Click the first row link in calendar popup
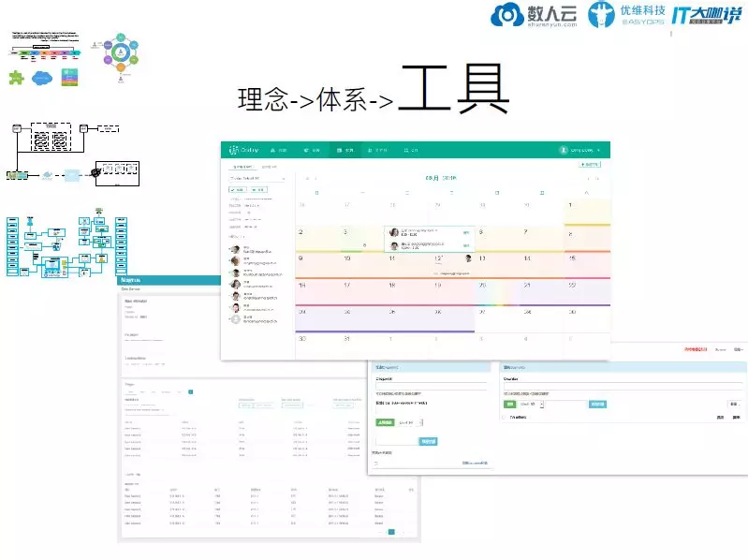 pyautogui.click(x=466, y=232)
